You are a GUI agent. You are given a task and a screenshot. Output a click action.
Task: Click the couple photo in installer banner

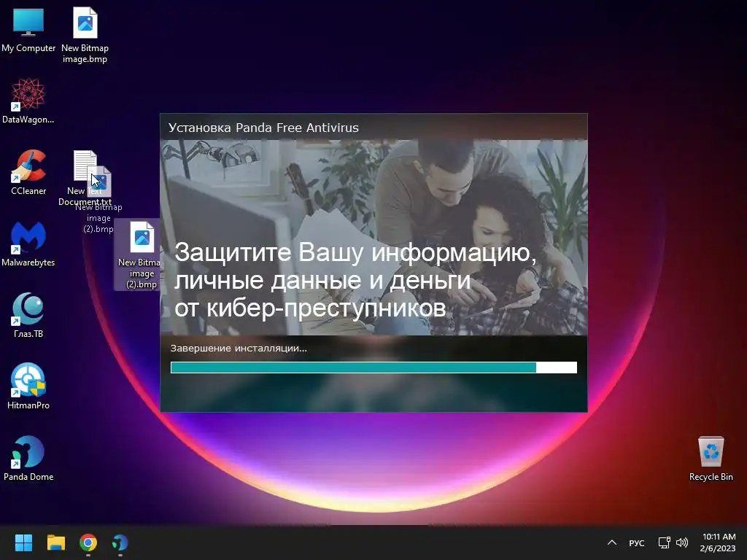pyautogui.click(x=374, y=238)
